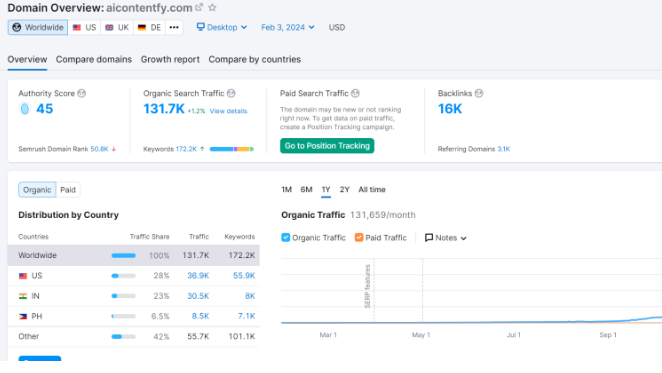Click the info icon beside Authority Score
The width and height of the screenshot is (662, 373).
click(x=81, y=93)
